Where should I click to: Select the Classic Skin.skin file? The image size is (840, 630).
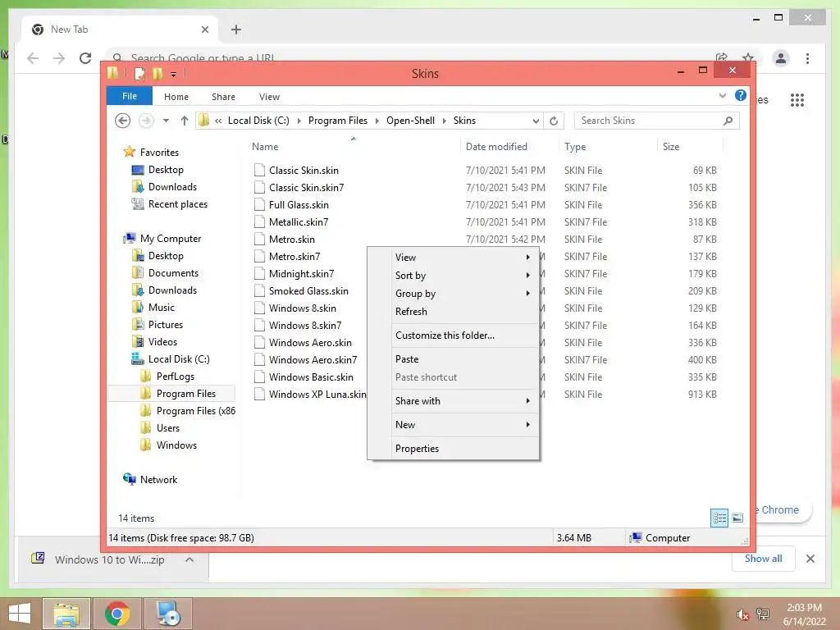coord(304,171)
